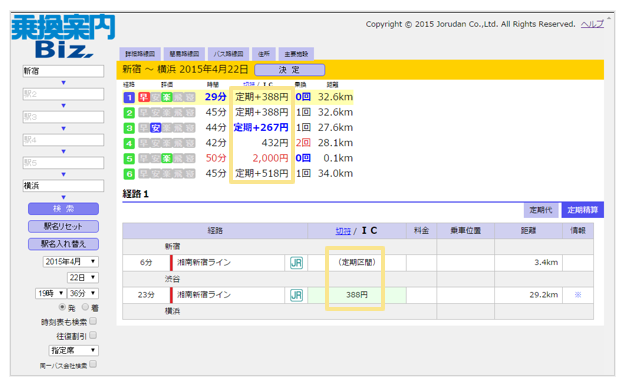
Task: Open the ヘルプ link
Action: point(592,24)
